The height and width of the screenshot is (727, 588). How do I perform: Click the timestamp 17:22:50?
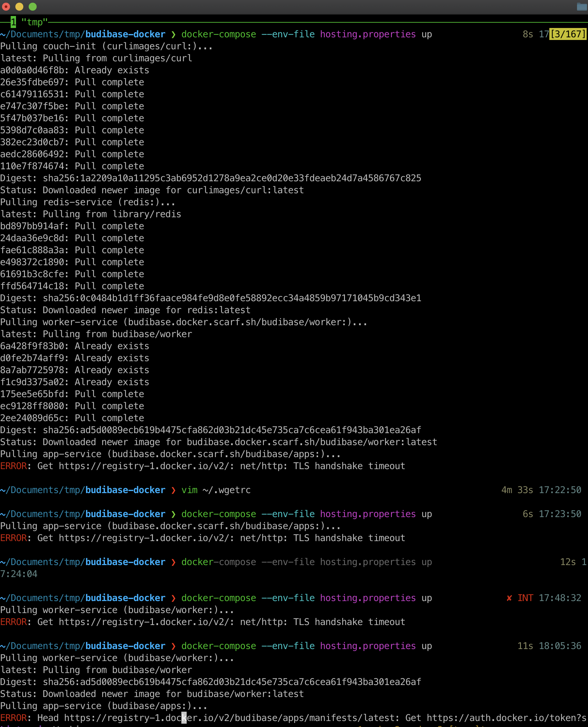(560, 490)
